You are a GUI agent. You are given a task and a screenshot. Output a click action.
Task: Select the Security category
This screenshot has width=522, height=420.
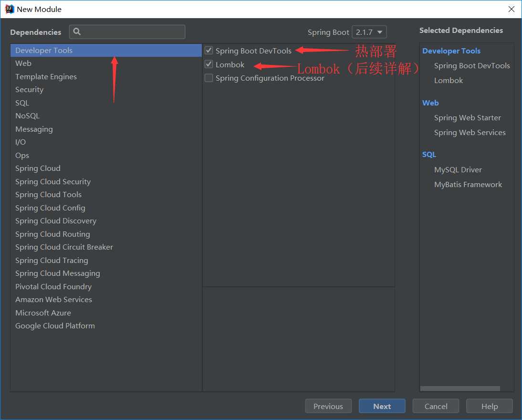[x=106, y=90]
